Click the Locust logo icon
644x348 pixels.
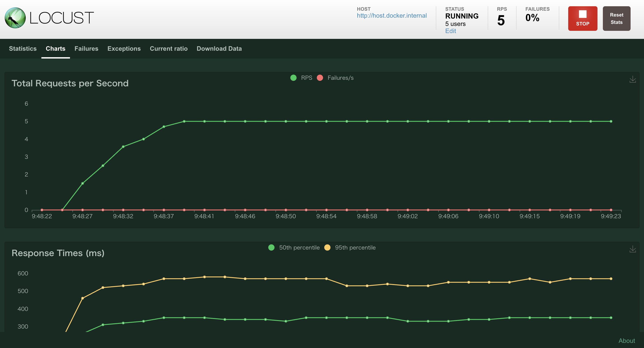point(15,18)
